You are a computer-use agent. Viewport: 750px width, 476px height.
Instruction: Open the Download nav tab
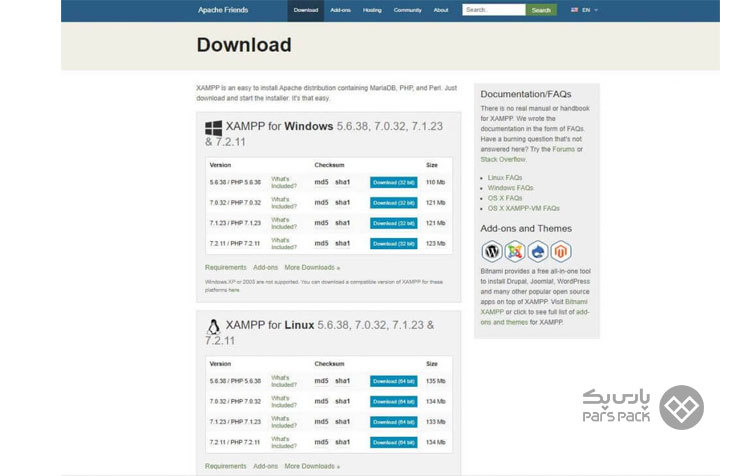click(x=306, y=10)
